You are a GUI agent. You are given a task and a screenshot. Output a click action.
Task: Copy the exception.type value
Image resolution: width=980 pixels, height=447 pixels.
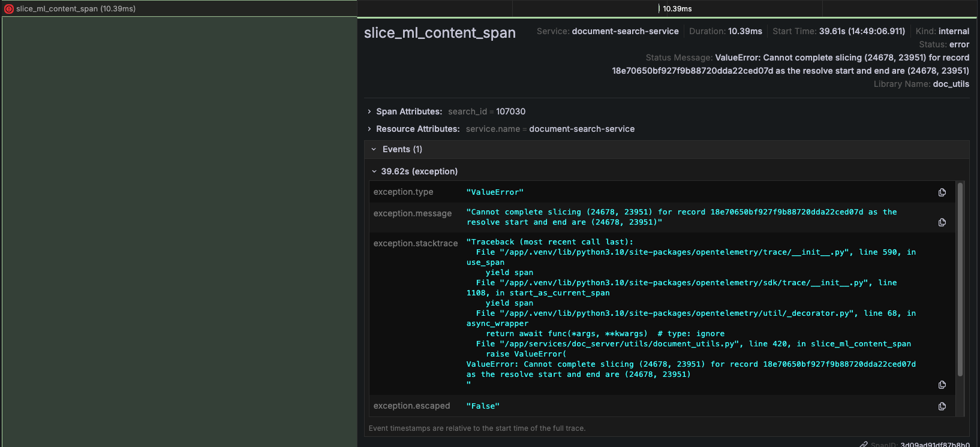tap(942, 192)
